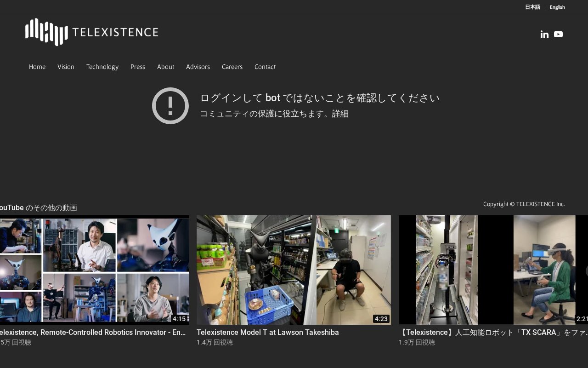The image size is (588, 368).
Task: Click the Telexistence logo
Action: (x=91, y=32)
